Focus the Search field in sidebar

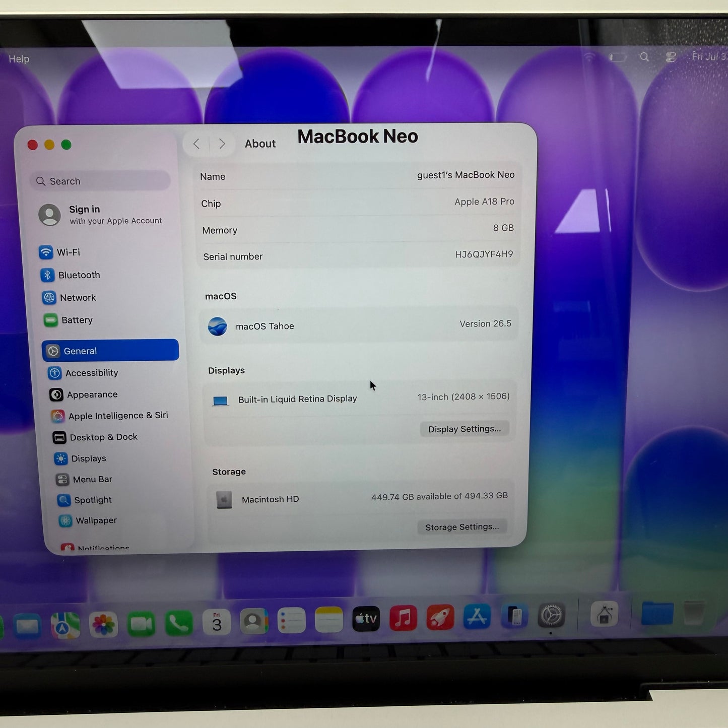tap(100, 181)
